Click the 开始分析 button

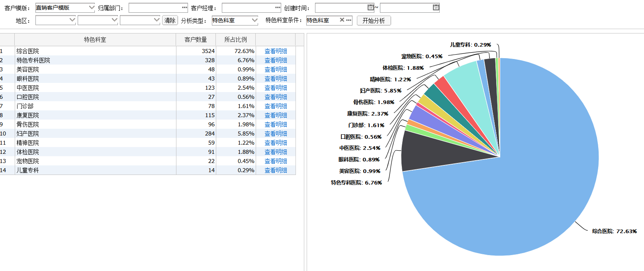point(374,21)
